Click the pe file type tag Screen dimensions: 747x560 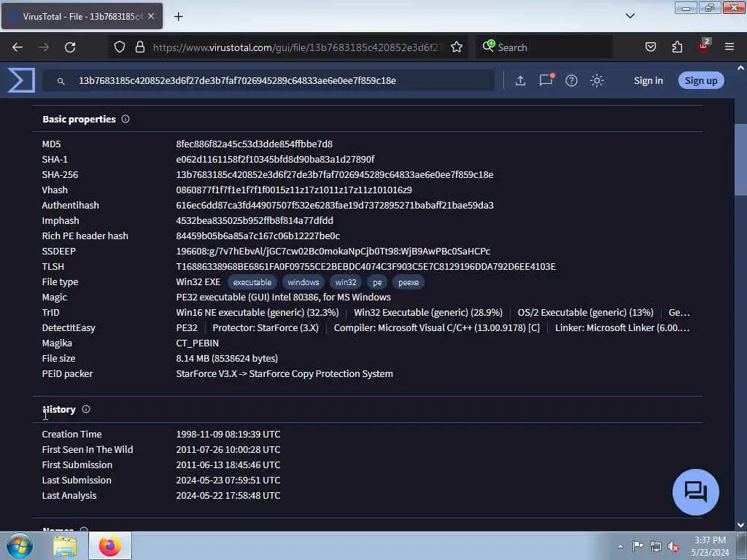pos(377,282)
